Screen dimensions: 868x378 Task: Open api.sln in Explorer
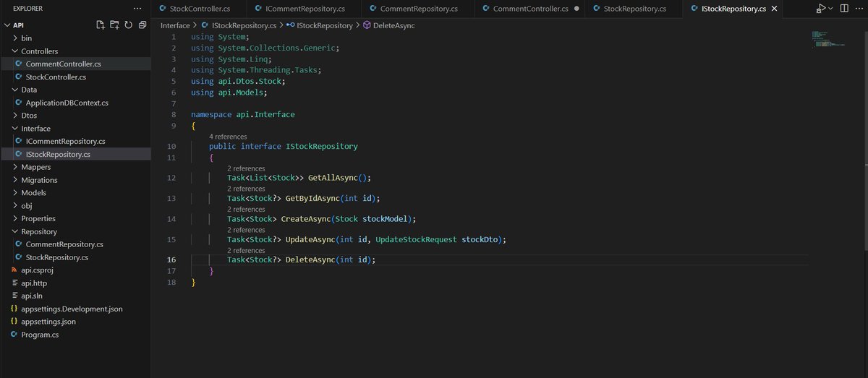31,296
